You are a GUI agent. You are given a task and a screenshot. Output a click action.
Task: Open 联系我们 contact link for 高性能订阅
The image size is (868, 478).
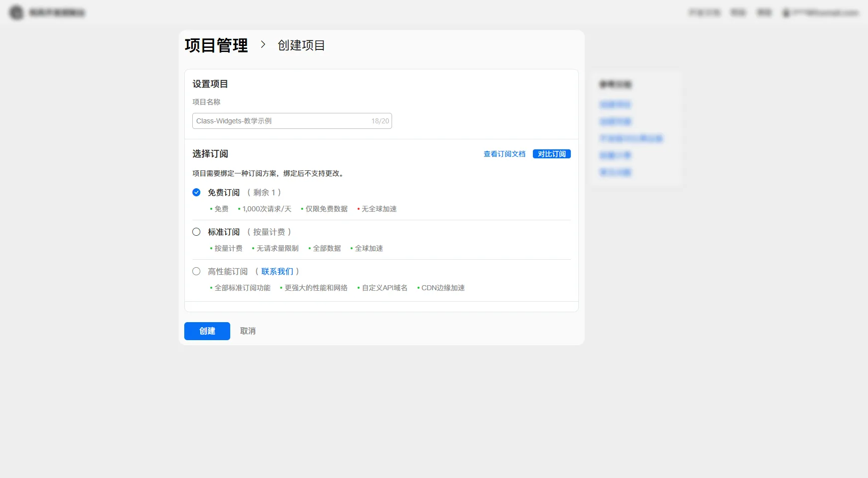coord(278,271)
